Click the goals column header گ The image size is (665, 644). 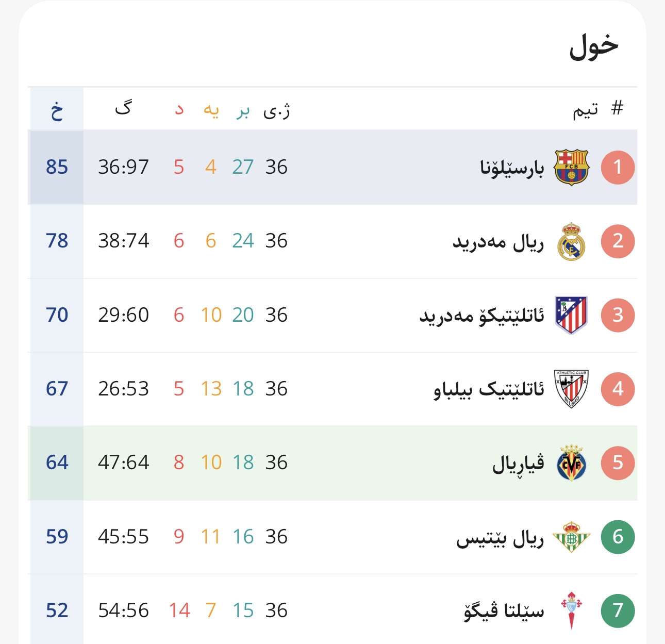(124, 107)
